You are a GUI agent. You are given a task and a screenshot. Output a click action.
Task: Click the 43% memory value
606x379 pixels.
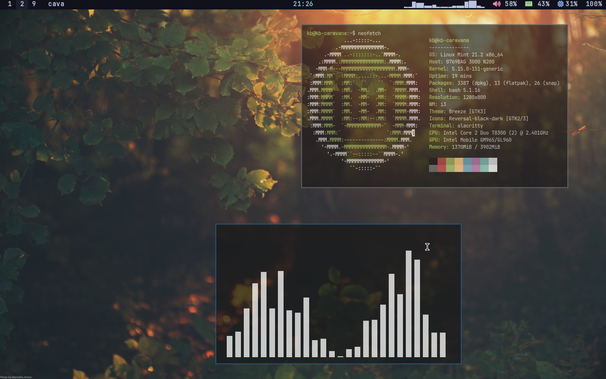click(543, 4)
